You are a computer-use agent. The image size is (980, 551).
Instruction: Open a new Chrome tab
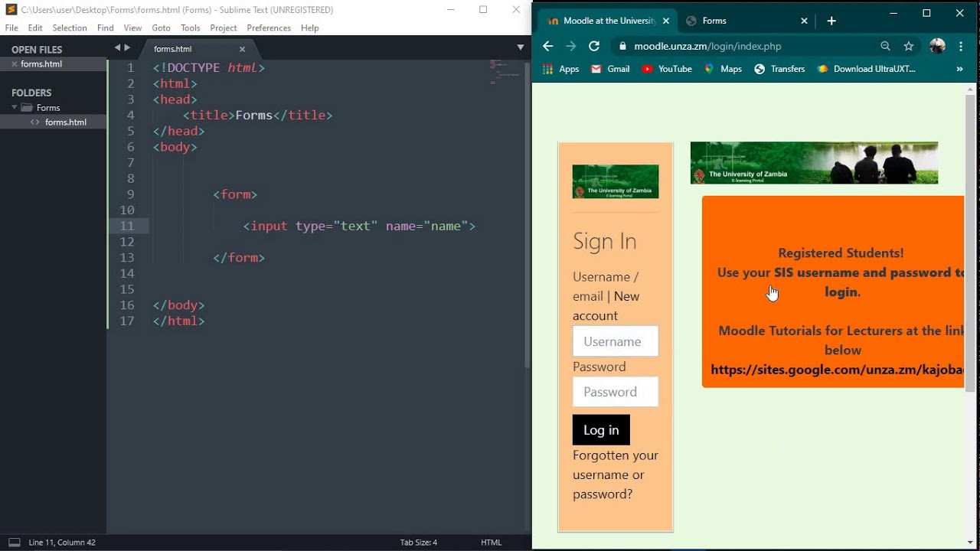[x=831, y=21]
